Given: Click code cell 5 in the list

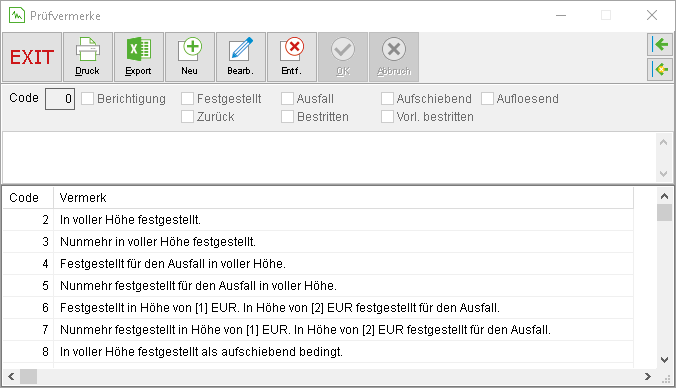Looking at the screenshot, I should [x=28, y=286].
